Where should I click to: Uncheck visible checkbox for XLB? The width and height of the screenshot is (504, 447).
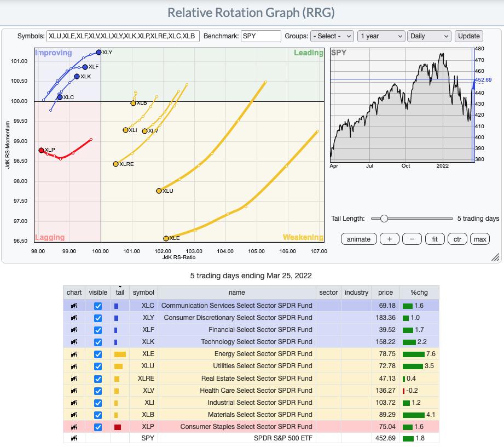click(98, 415)
